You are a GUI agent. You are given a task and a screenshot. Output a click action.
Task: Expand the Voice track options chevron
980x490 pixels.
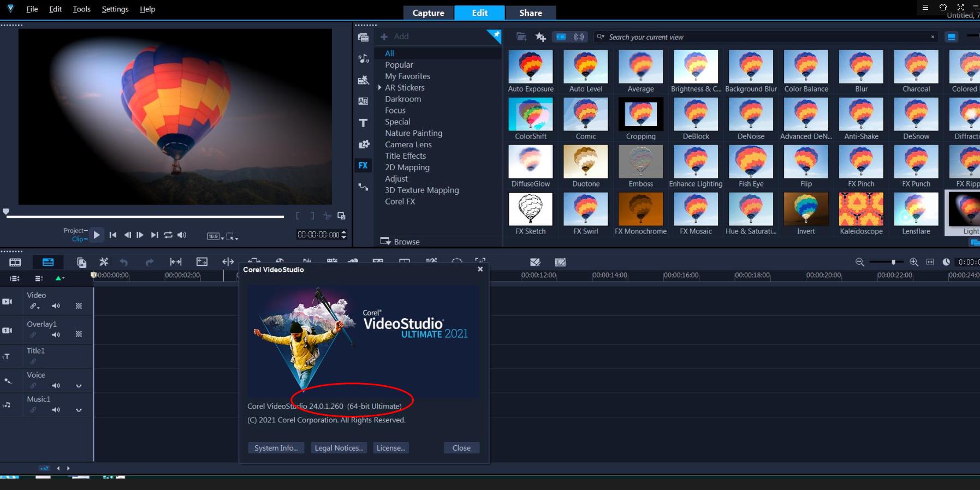(x=79, y=386)
